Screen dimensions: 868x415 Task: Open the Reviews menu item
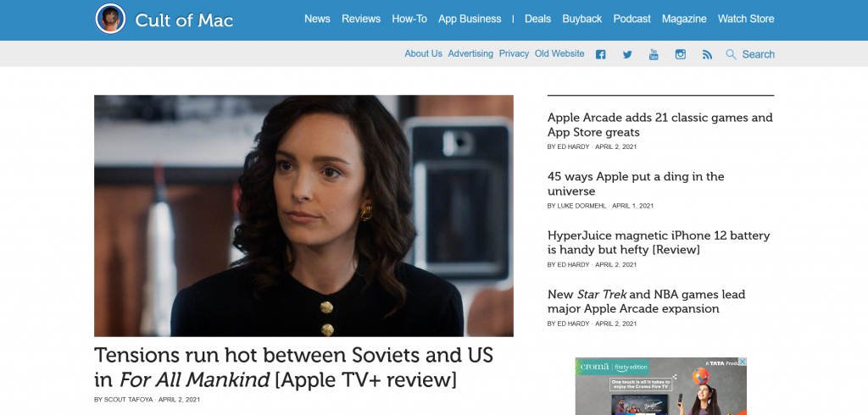click(361, 19)
